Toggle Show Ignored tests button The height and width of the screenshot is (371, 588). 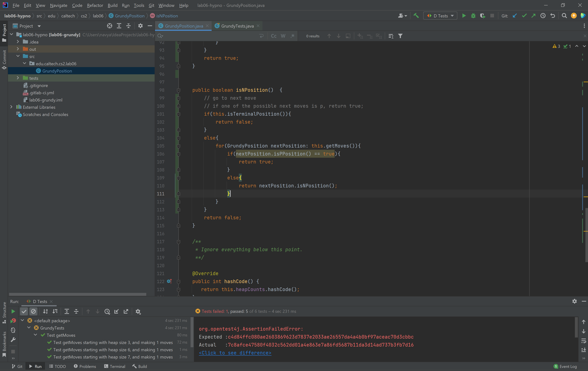[x=33, y=312]
